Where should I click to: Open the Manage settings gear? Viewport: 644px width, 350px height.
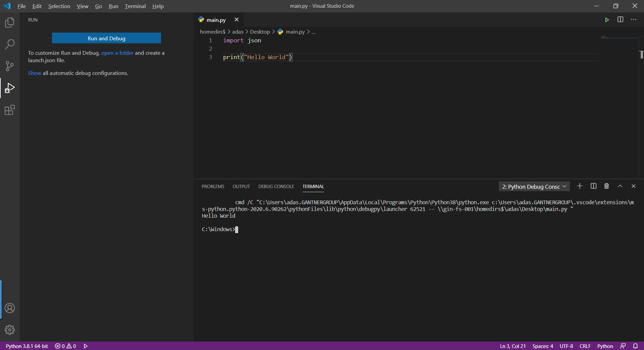[10, 330]
